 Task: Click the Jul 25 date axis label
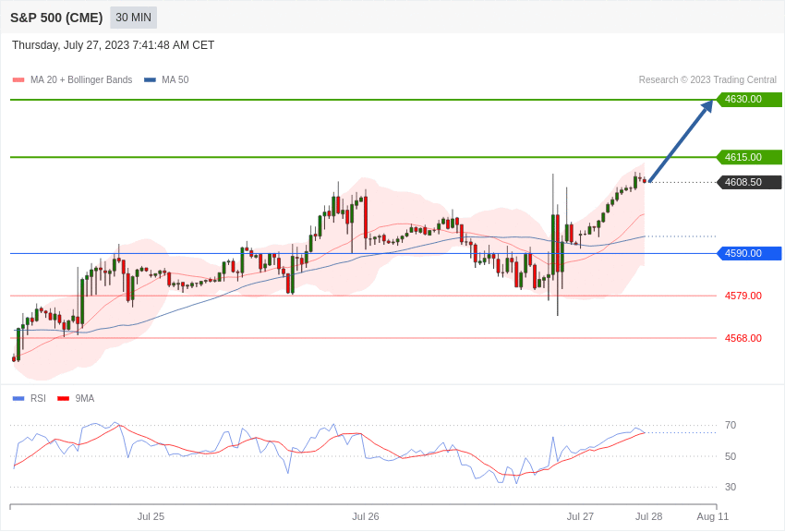[151, 516]
